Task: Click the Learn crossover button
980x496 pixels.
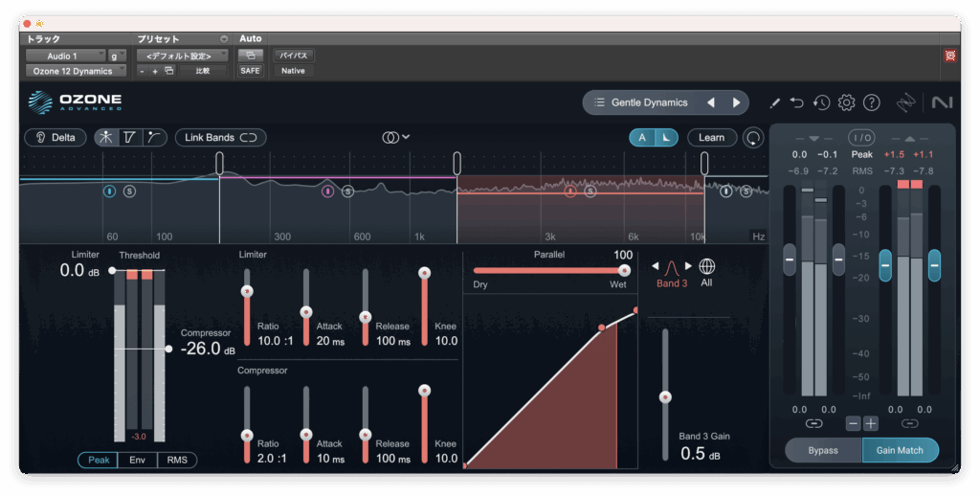Action: click(x=711, y=138)
